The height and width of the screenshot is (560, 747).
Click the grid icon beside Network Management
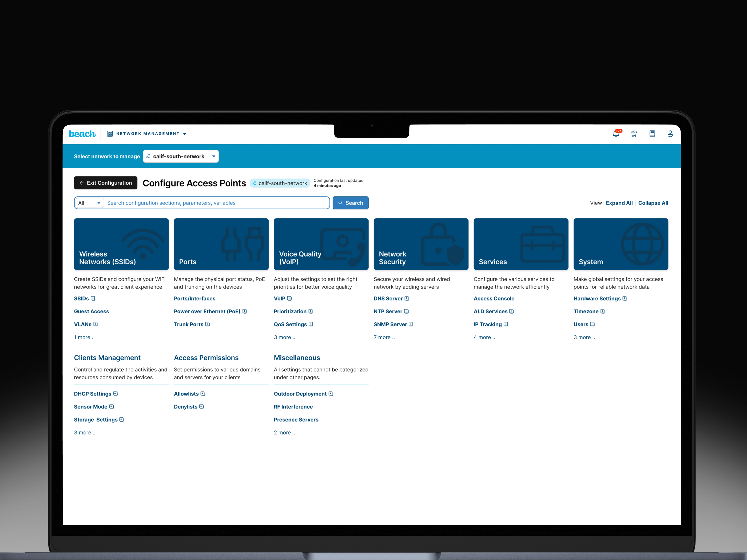tap(110, 133)
